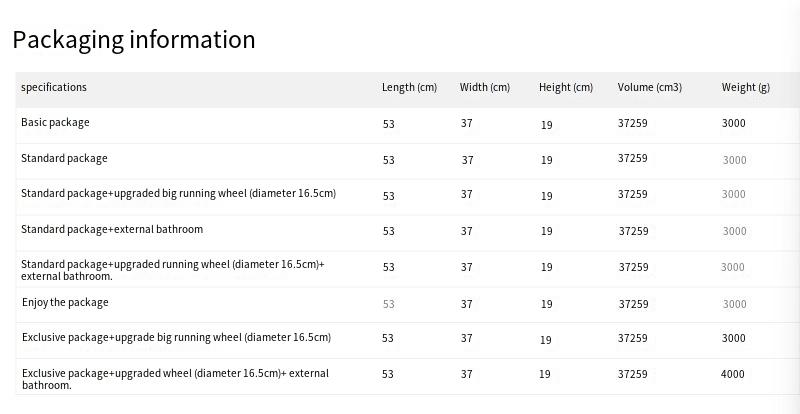Image resolution: width=800 pixels, height=414 pixels.
Task: Click the Volume (cm3) column header
Action: tap(649, 87)
